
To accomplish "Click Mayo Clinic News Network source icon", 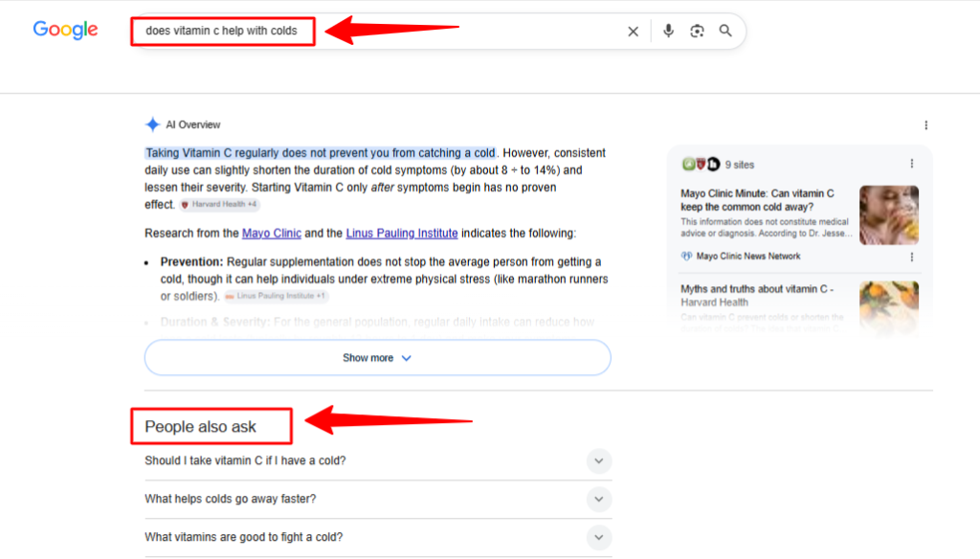I will pyautogui.click(x=686, y=257).
